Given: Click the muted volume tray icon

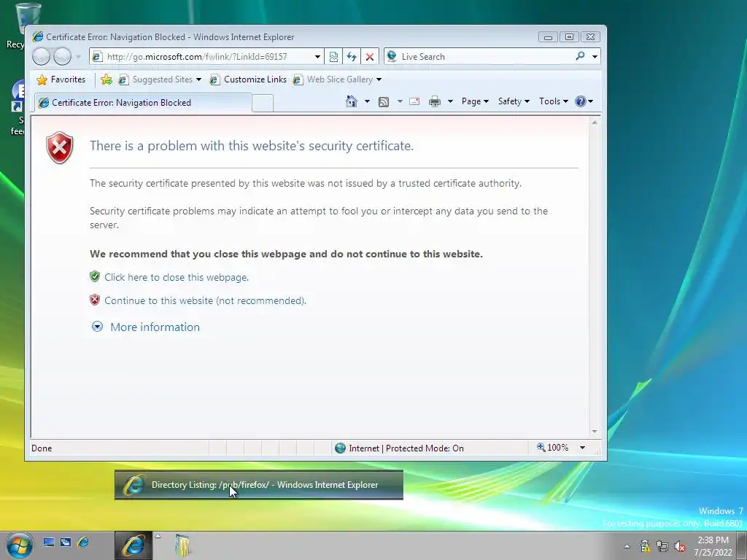Looking at the screenshot, I should [x=680, y=546].
